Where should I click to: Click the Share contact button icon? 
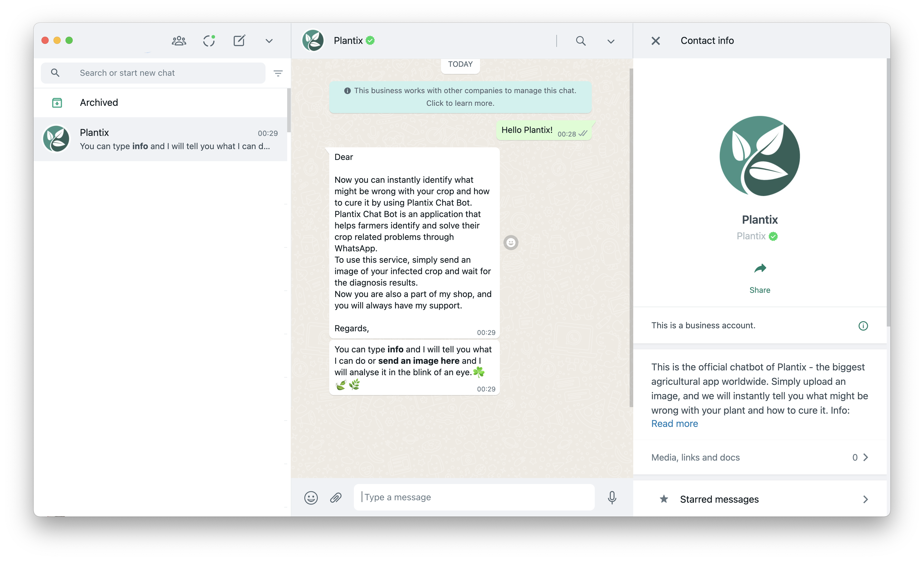click(759, 268)
